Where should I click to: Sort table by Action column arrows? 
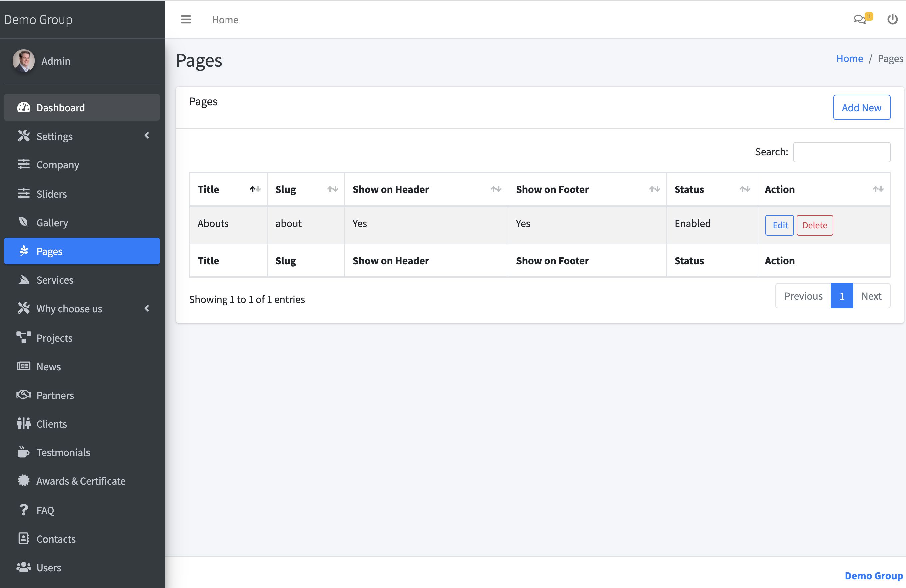click(878, 189)
